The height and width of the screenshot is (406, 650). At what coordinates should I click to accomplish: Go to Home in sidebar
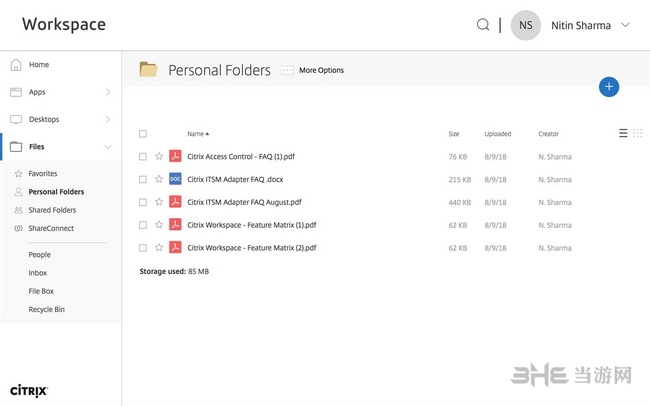tap(39, 64)
